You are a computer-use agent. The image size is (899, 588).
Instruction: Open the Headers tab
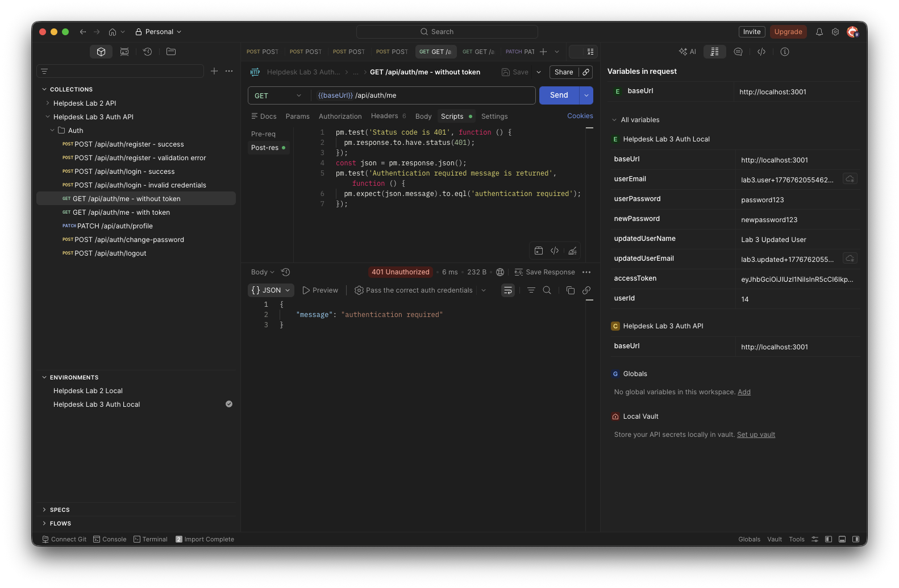tap(388, 116)
